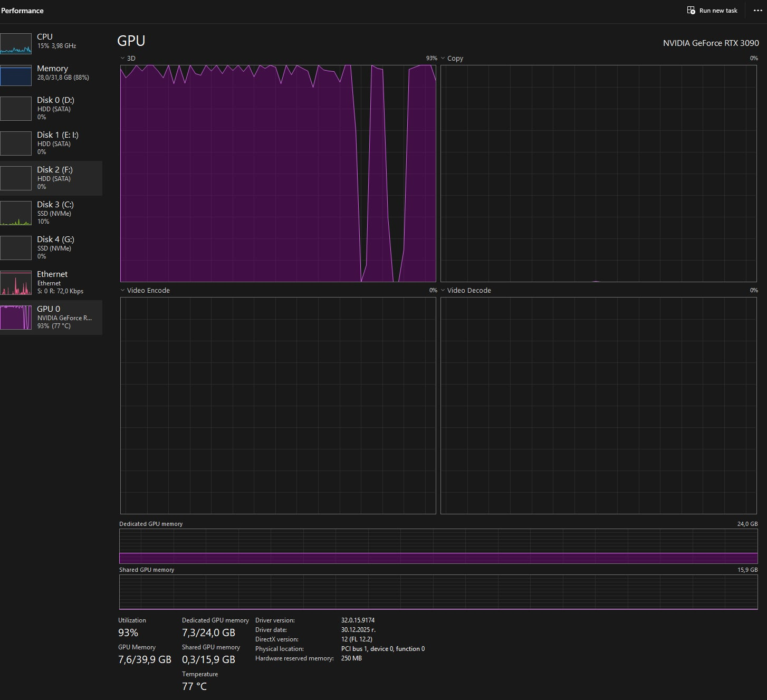The image size is (767, 700).
Task: Select the Ethernet performance item
Action: click(x=51, y=282)
